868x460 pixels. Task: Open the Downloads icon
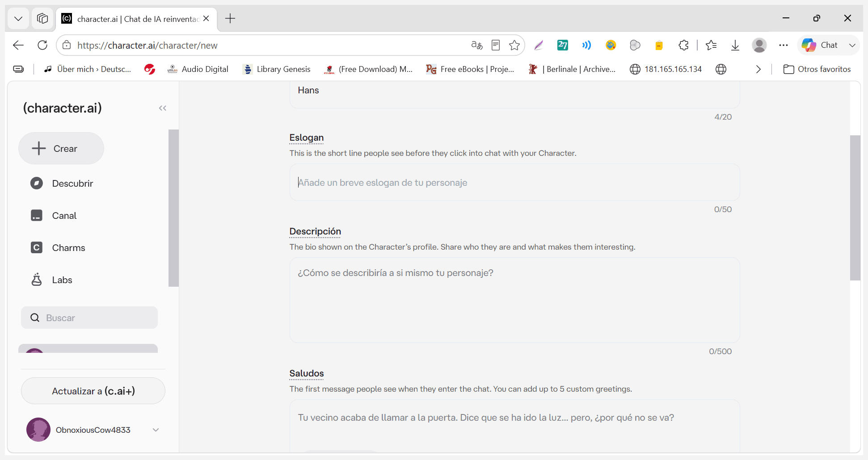pos(735,45)
